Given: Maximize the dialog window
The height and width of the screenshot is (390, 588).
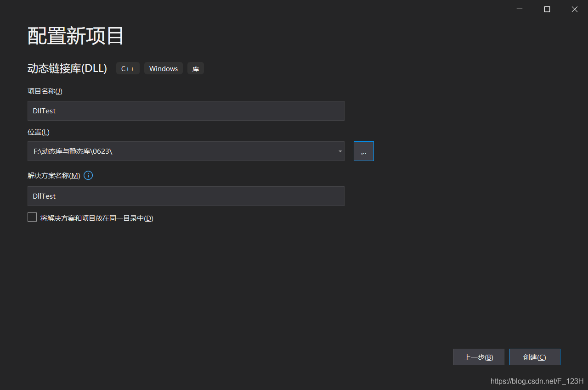Looking at the screenshot, I should [547, 9].
